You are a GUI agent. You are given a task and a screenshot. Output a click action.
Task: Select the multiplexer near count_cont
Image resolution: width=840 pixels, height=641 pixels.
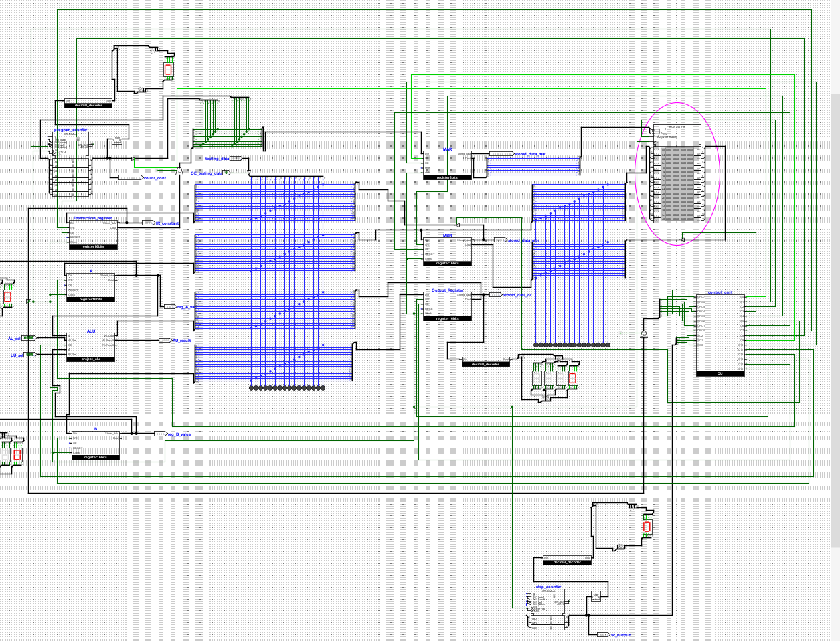coord(179,171)
